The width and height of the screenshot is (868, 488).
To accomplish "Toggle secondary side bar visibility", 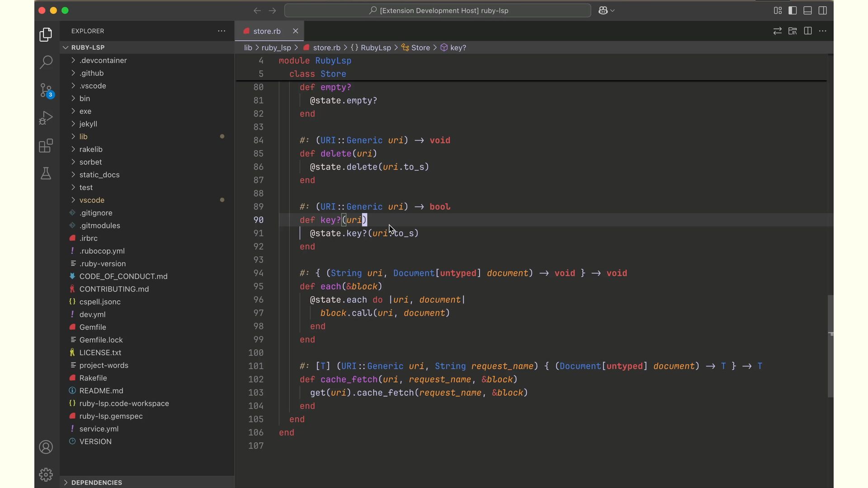I will click(x=823, y=10).
